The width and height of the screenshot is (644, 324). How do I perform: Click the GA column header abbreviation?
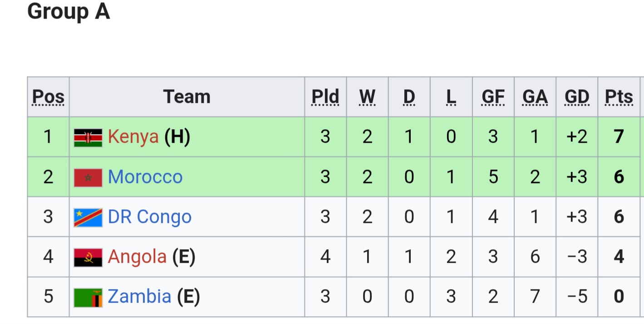click(x=535, y=97)
